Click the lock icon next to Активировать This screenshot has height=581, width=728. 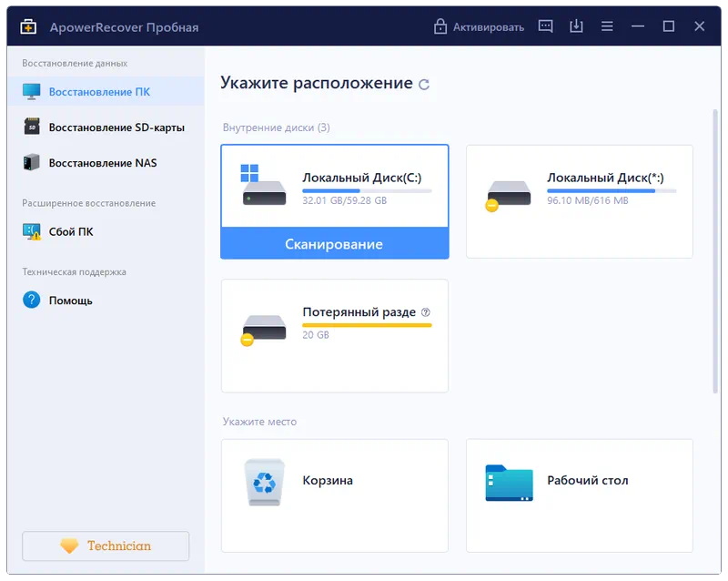440,26
